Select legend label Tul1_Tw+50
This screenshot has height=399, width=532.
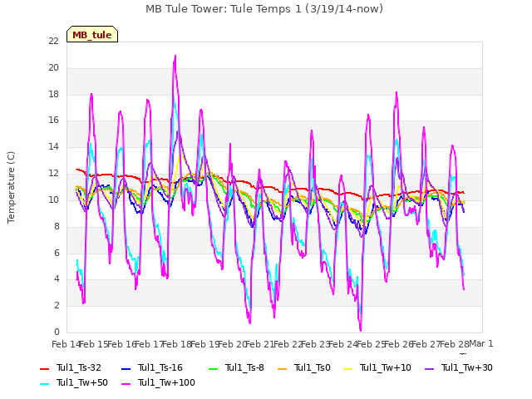tap(82, 382)
